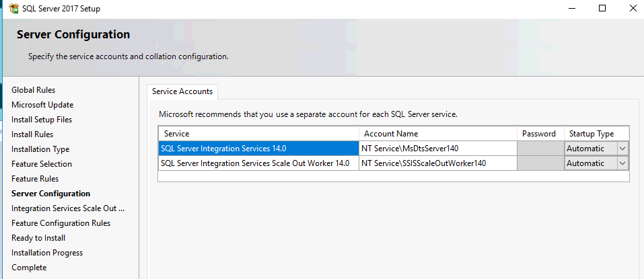The height and width of the screenshot is (279, 644).
Task: Click the Service column header
Action: [258, 134]
